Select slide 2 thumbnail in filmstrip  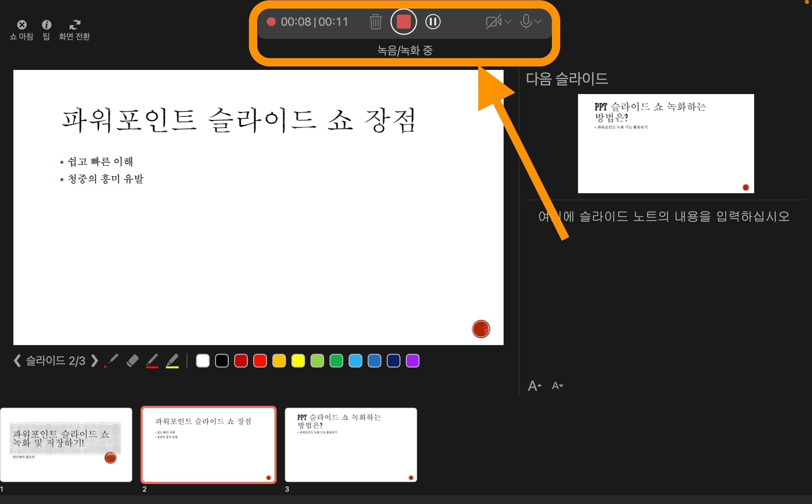(x=209, y=445)
